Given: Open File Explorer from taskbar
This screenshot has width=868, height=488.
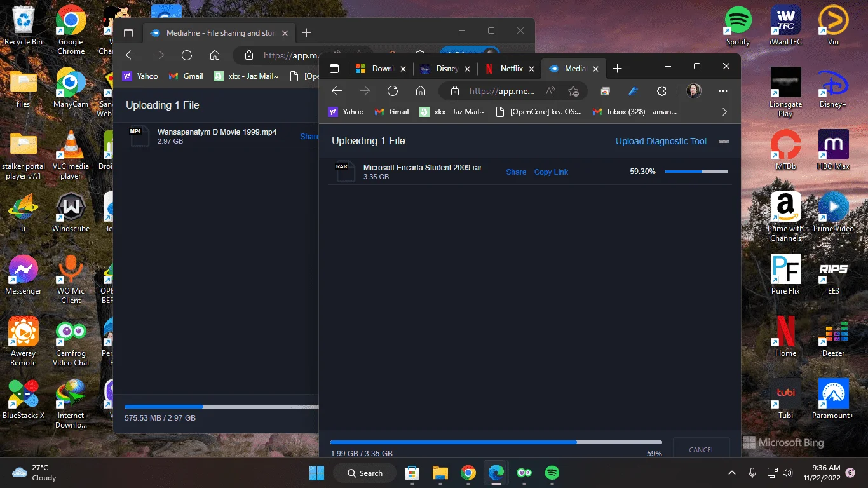Looking at the screenshot, I should point(440,473).
